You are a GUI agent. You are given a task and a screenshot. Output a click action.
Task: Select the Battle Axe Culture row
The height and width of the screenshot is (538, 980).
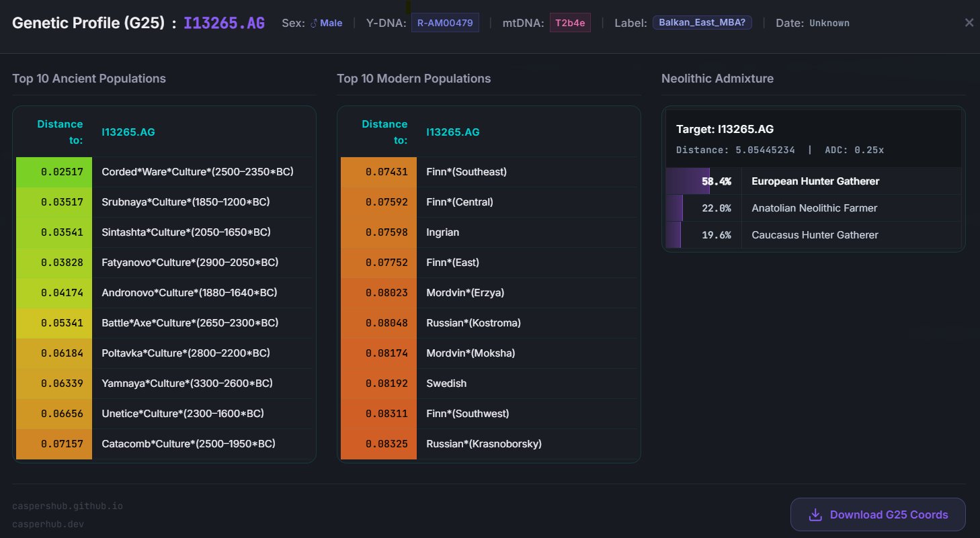(164, 323)
